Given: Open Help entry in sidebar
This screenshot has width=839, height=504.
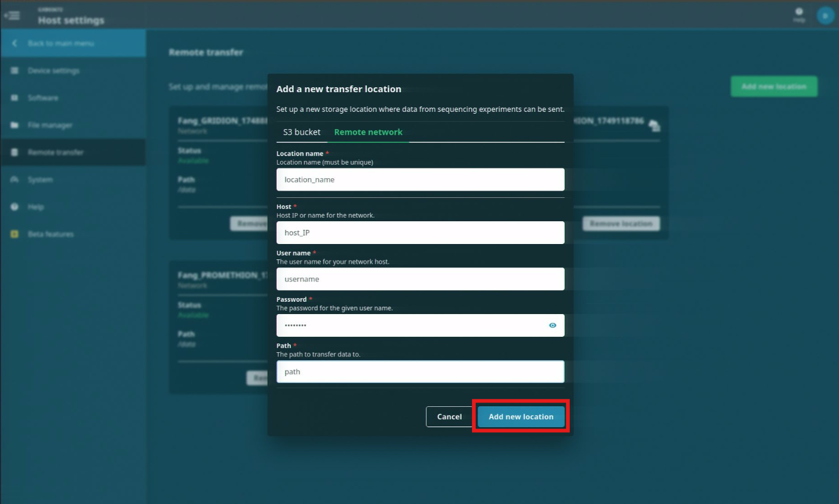Looking at the screenshot, I should click(x=73, y=207).
